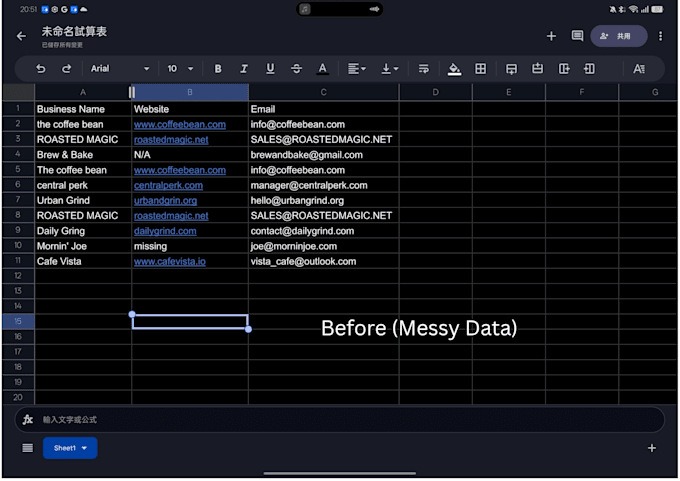Open vertical align dropdown
The height and width of the screenshot is (481, 680).
(x=389, y=69)
